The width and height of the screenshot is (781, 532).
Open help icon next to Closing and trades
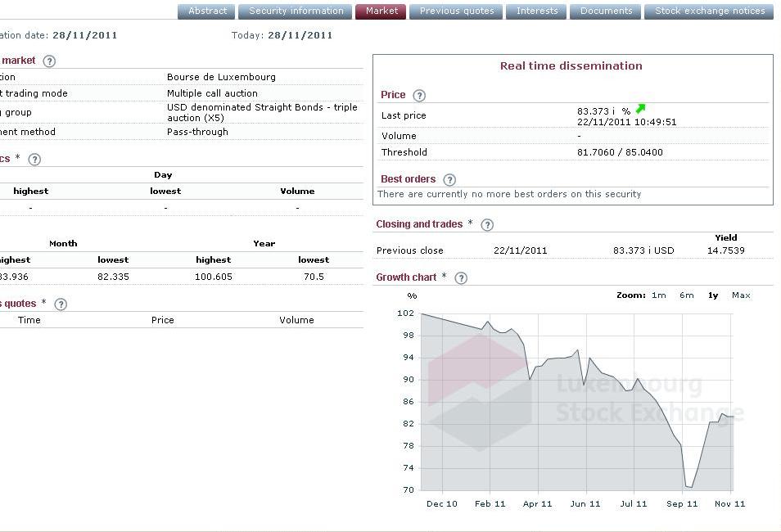[x=487, y=225]
